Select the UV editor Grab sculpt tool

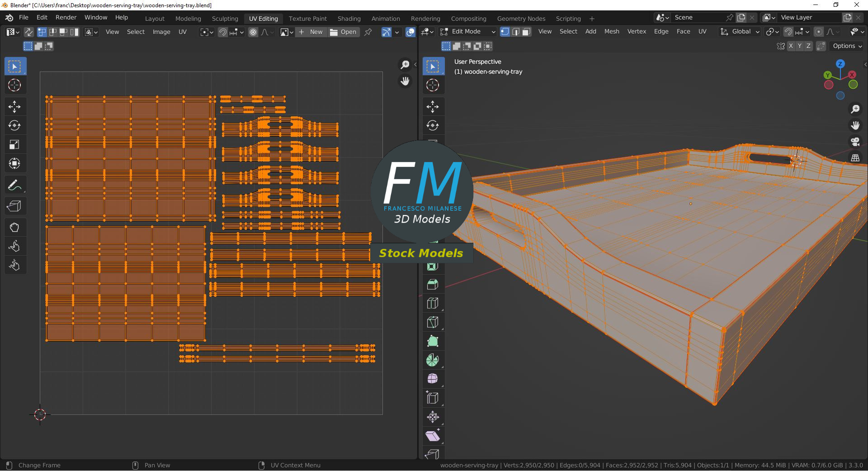pos(14,227)
